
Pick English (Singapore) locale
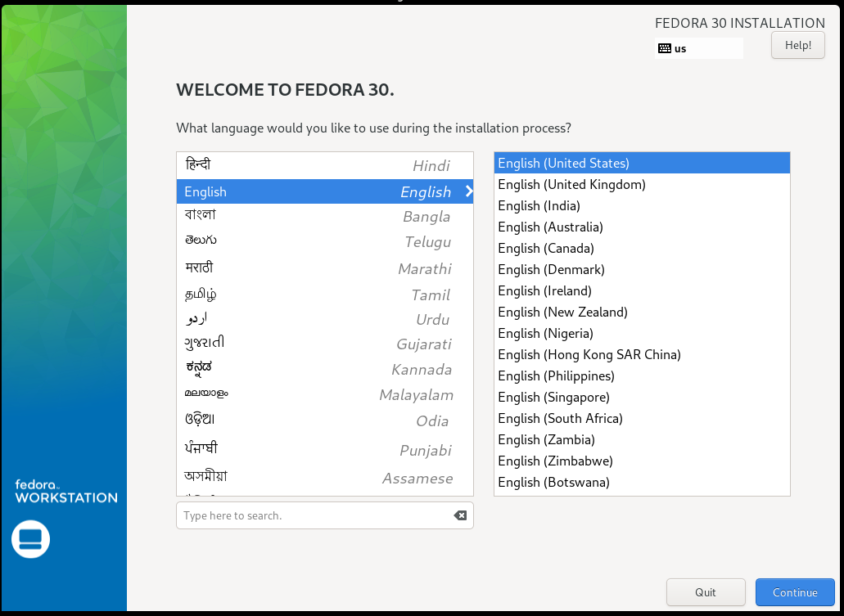[642, 397]
